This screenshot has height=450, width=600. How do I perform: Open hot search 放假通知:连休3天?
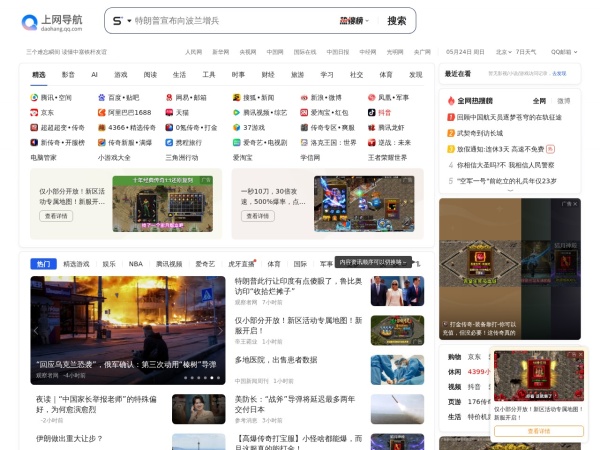(x=500, y=149)
